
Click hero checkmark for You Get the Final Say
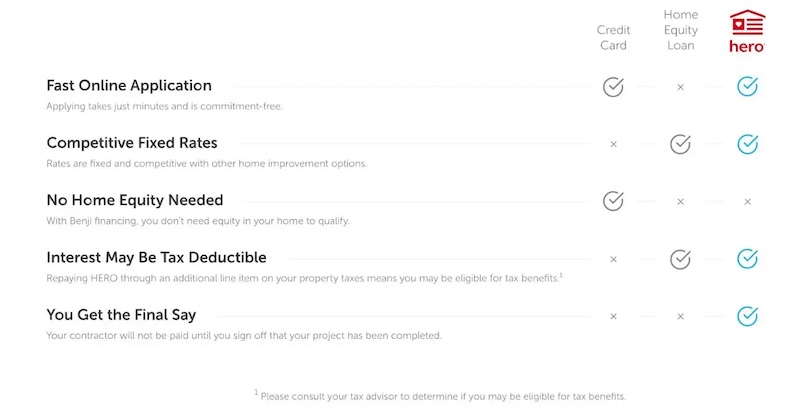pyautogui.click(x=747, y=316)
